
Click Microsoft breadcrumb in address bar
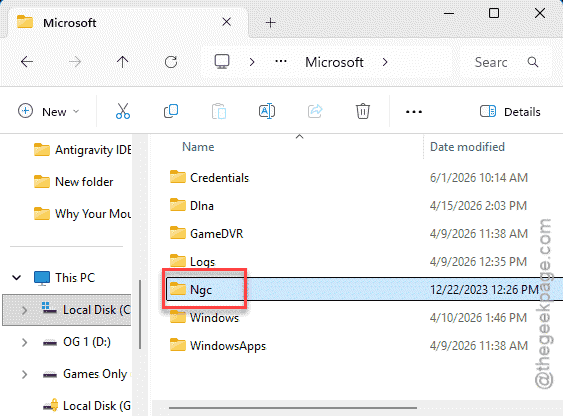[x=334, y=62]
